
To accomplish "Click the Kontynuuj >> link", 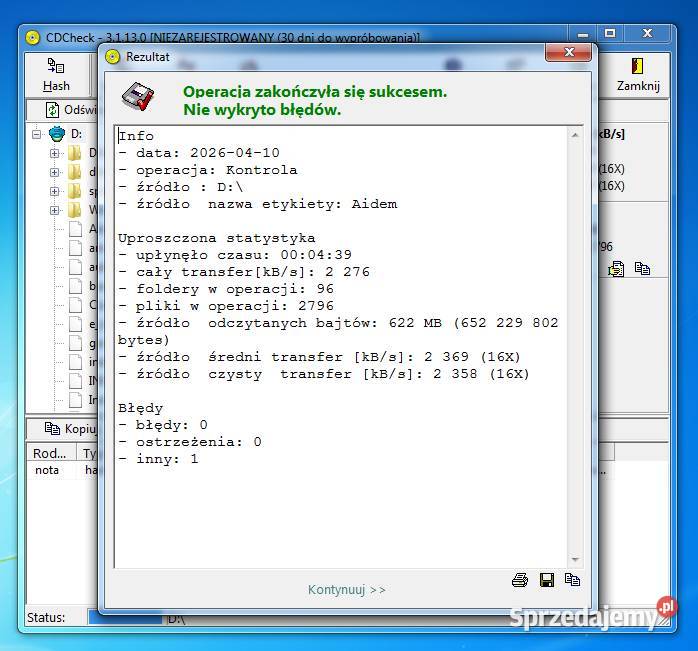I will pyautogui.click(x=346, y=590).
